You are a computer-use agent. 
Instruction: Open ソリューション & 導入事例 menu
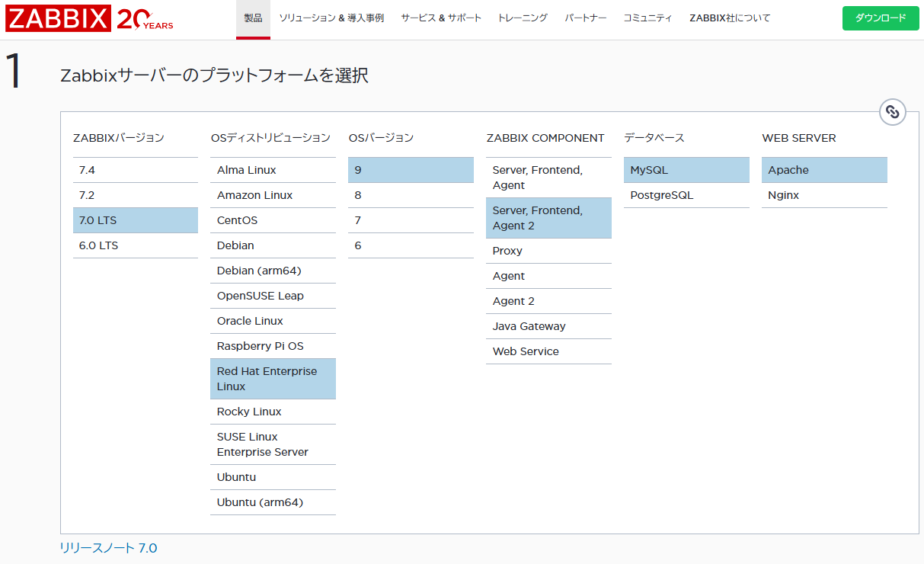coord(331,18)
